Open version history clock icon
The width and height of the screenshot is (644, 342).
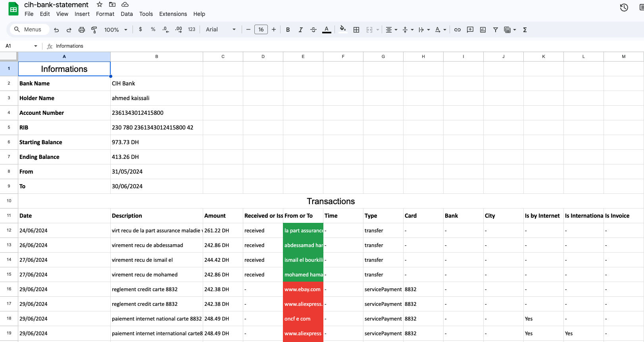624,8
